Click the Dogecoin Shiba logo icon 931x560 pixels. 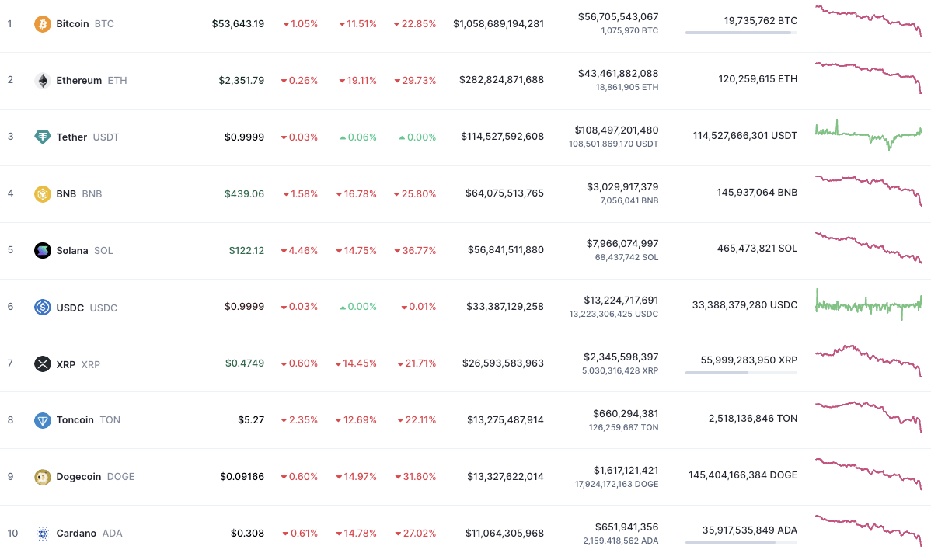click(x=42, y=477)
